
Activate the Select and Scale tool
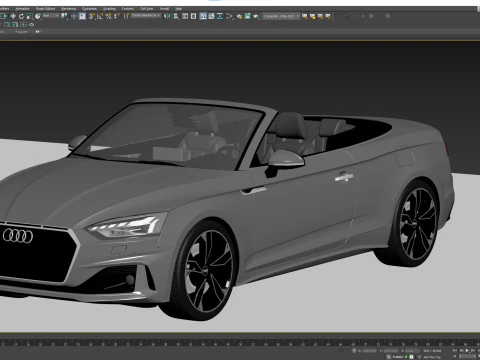pos(29,16)
